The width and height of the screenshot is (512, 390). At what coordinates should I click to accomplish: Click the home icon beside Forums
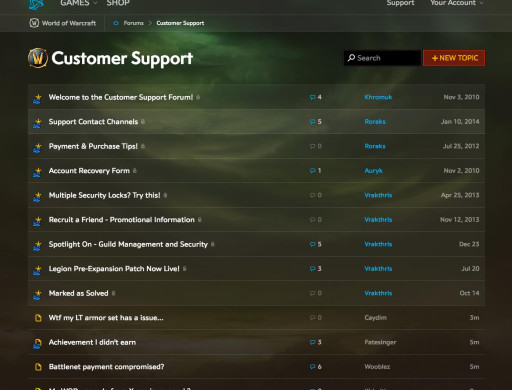pos(116,23)
